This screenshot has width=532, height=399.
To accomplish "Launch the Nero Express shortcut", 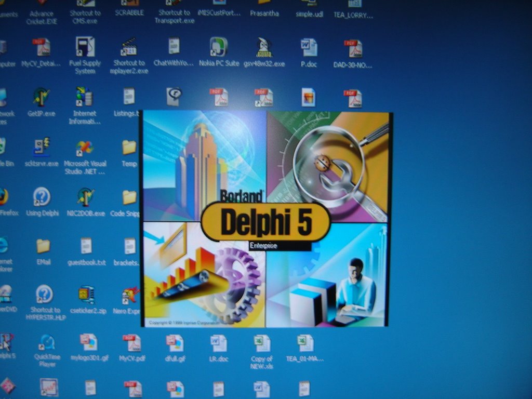I will (130, 296).
